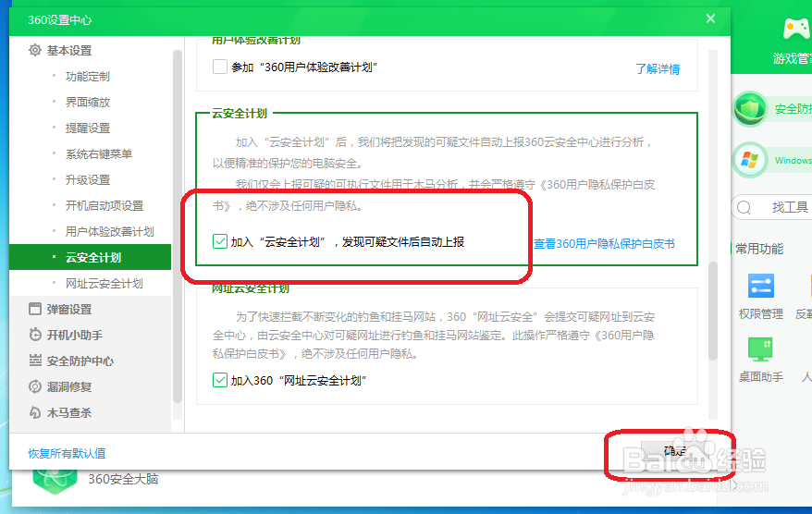Click the 漏洞修复 icon in the sidebar
This screenshot has width=812, height=514.
(35, 386)
